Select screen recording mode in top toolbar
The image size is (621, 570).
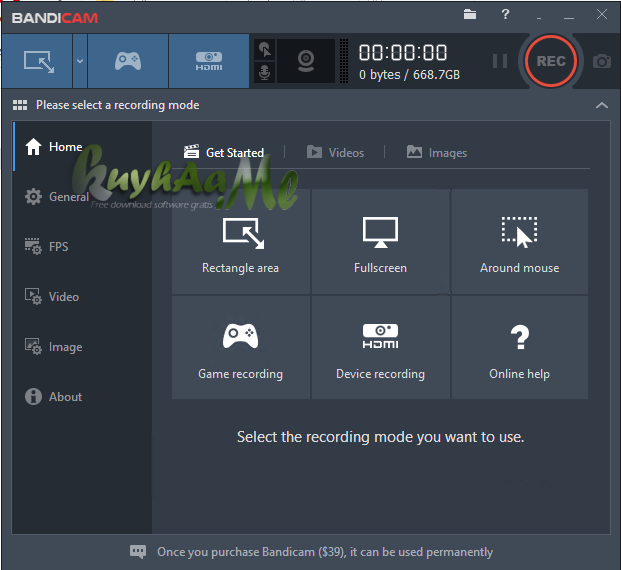(x=38, y=61)
